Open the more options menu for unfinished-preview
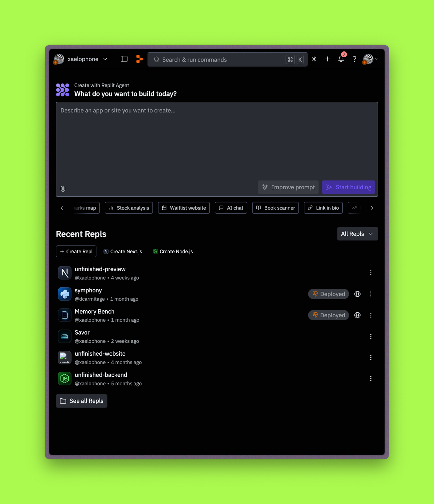The height and width of the screenshot is (504, 434). coord(371,273)
